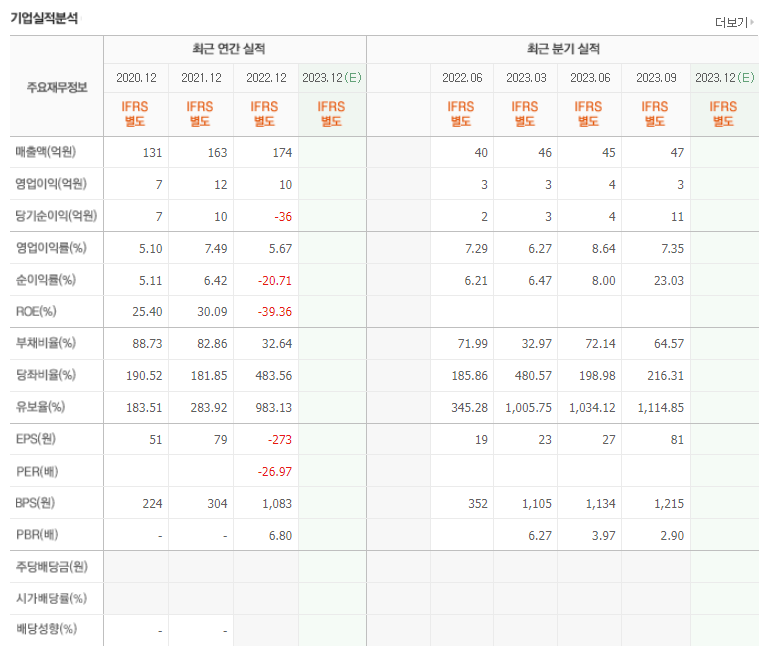
Task: Select the red -20.71 net margin value
Action: click(x=275, y=281)
